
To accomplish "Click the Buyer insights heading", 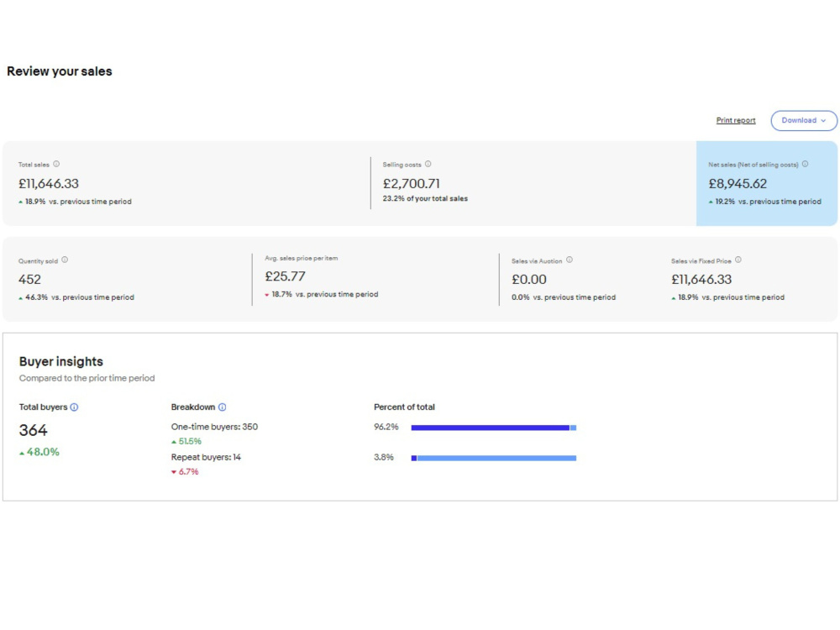I will click(x=61, y=361).
